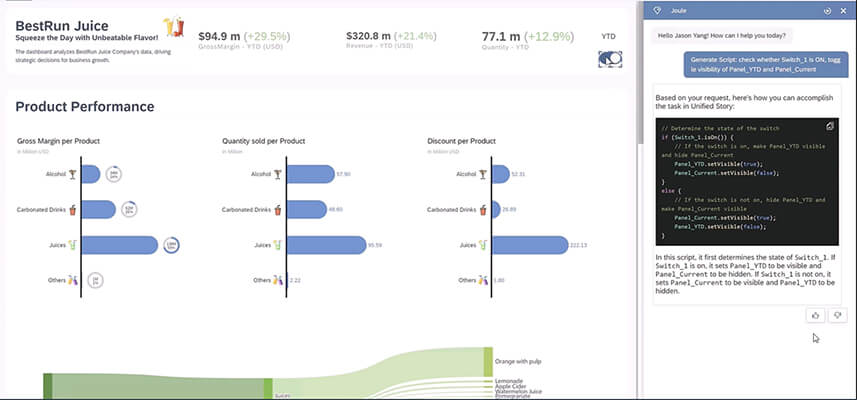The image size is (857, 400).
Task: Select the Juices bar in Quantity sold chart
Action: [326, 245]
